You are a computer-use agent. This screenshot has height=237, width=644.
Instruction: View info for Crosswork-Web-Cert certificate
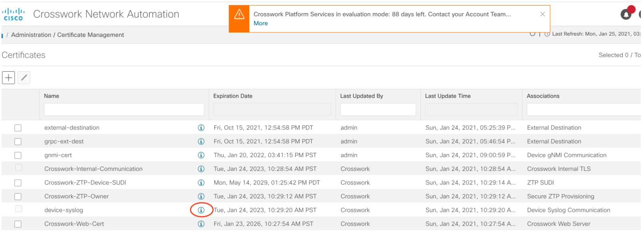click(201, 224)
